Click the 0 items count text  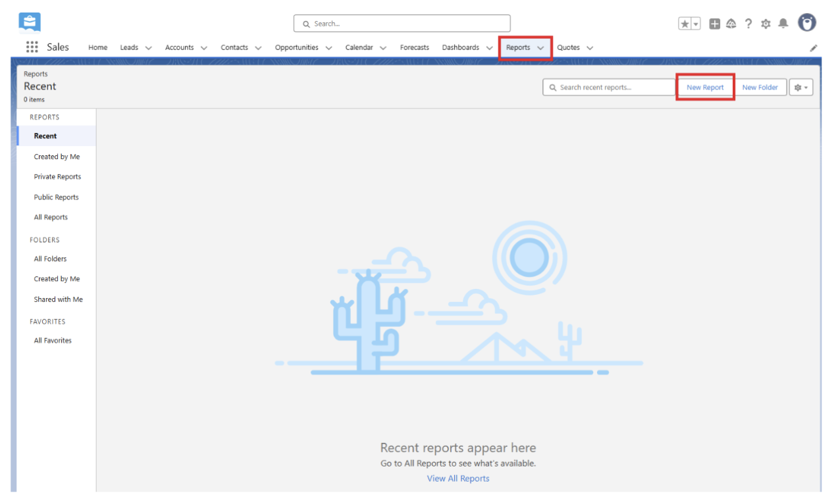pos(34,100)
